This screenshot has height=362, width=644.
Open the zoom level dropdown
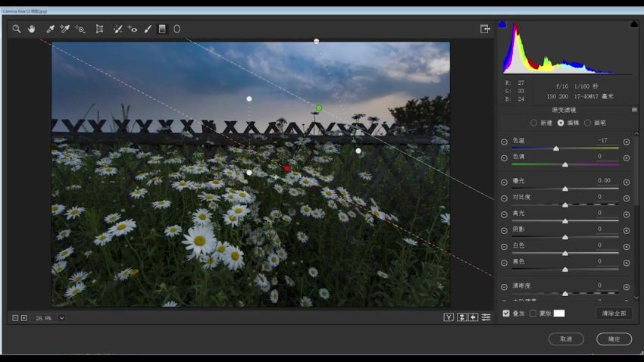[61, 318]
